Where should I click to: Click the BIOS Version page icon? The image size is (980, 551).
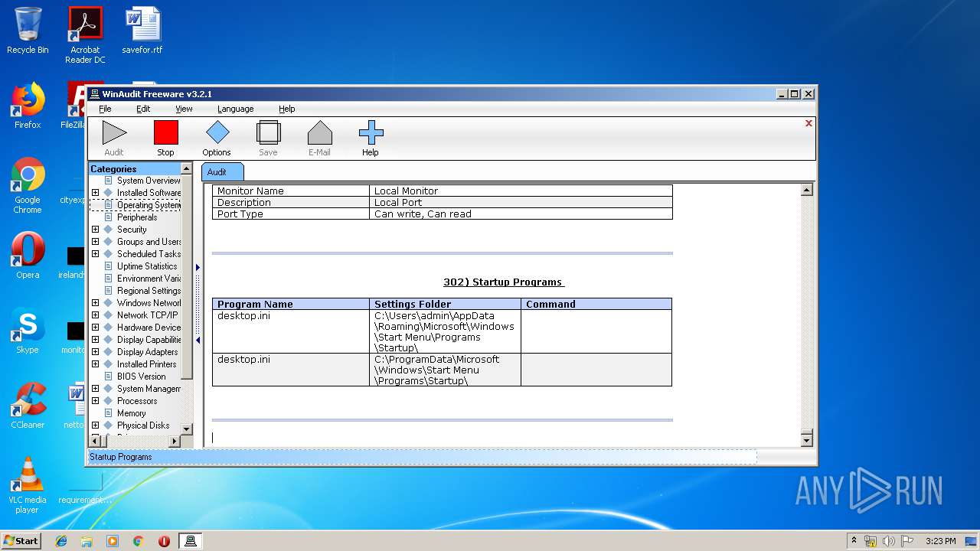pyautogui.click(x=108, y=377)
